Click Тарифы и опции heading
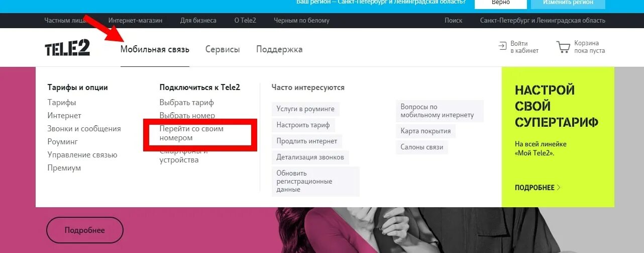 click(78, 87)
